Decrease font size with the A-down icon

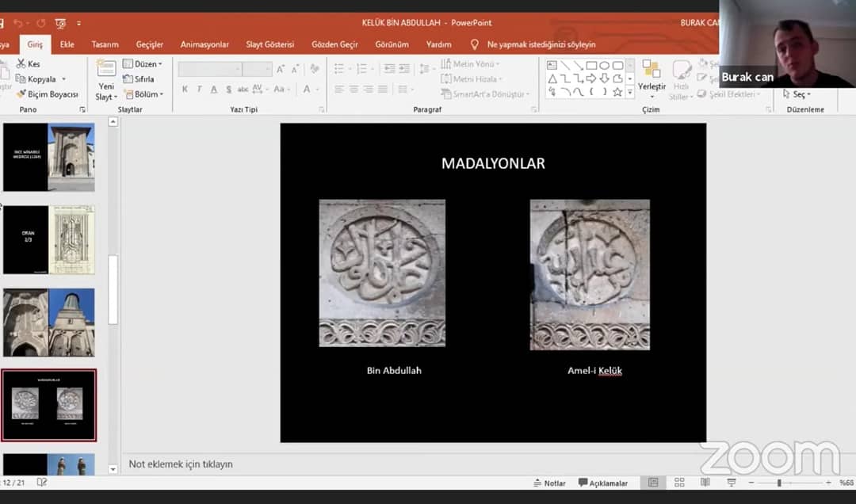pos(296,70)
